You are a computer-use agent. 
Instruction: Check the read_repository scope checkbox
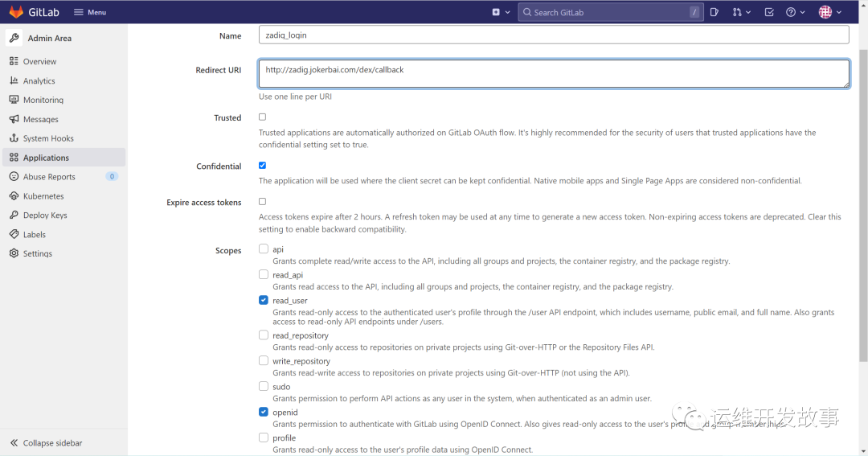(x=264, y=335)
